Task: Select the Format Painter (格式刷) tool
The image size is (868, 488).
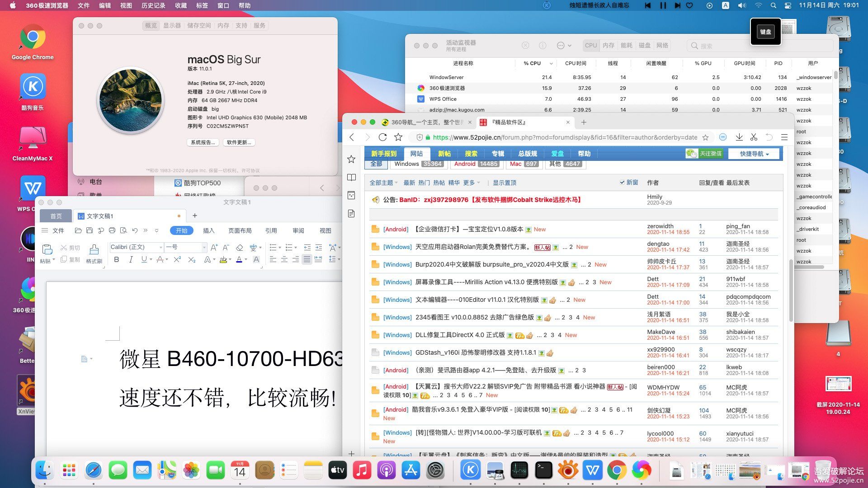Action: [94, 253]
